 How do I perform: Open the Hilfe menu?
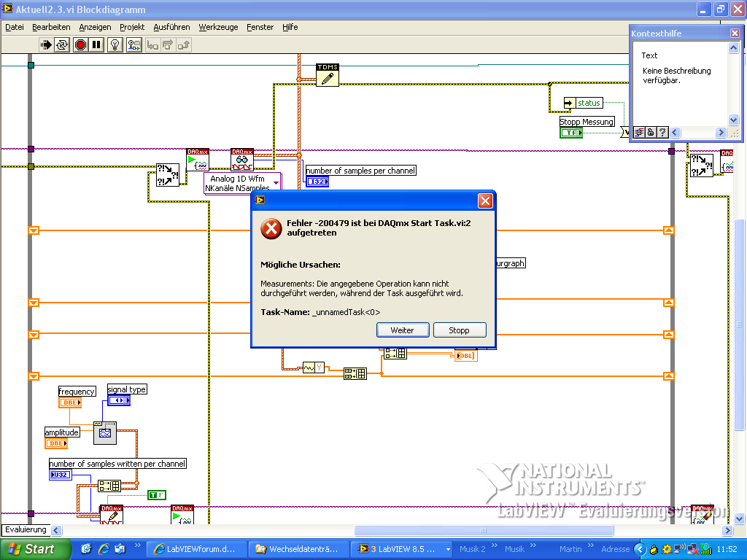[290, 27]
